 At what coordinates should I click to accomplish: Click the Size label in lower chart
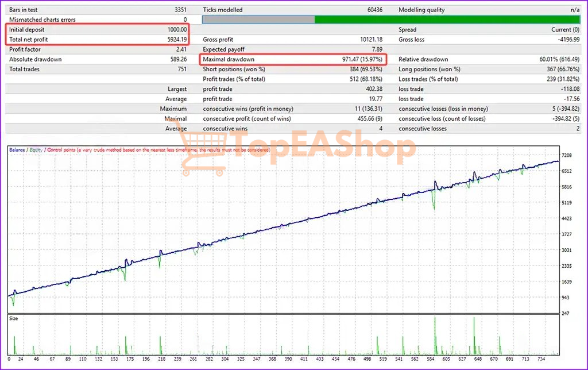coord(14,318)
